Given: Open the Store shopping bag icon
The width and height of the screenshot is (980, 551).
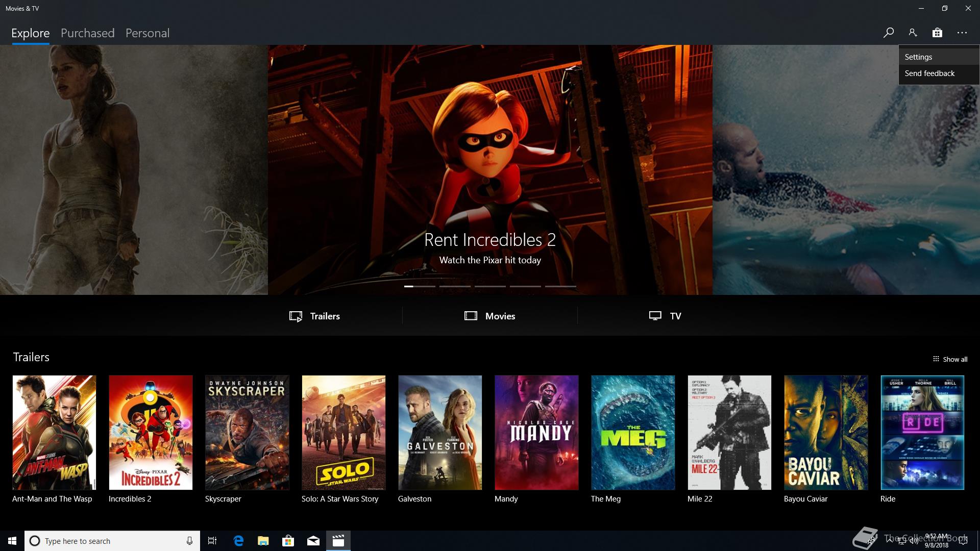Looking at the screenshot, I should [x=937, y=33].
